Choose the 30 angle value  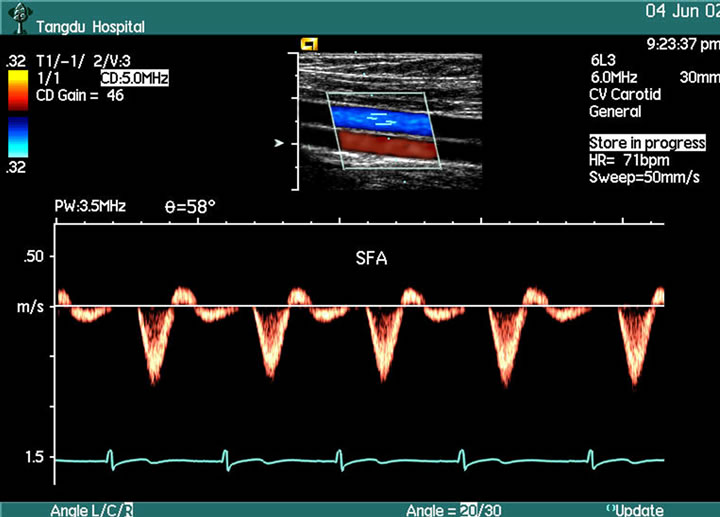pyautogui.click(x=490, y=510)
